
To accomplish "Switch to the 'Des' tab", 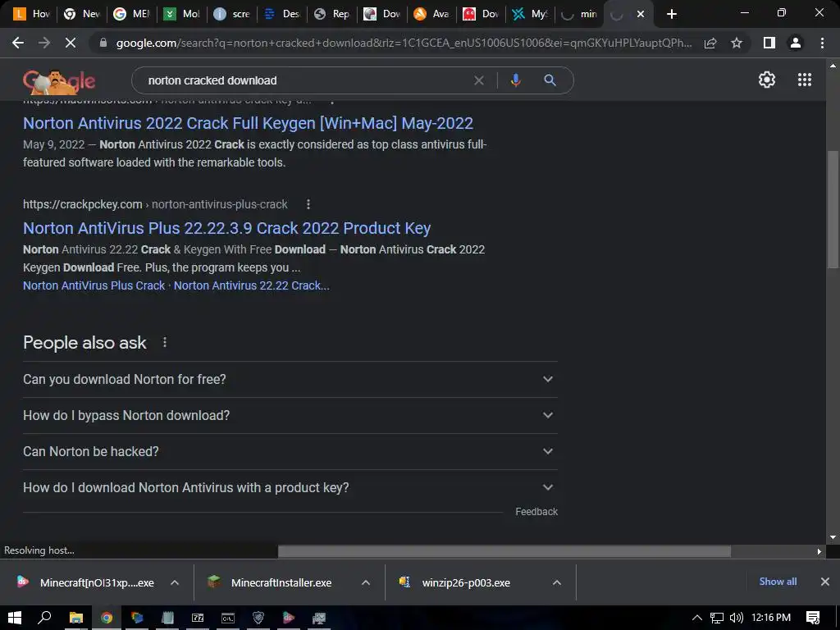I will coord(281,14).
